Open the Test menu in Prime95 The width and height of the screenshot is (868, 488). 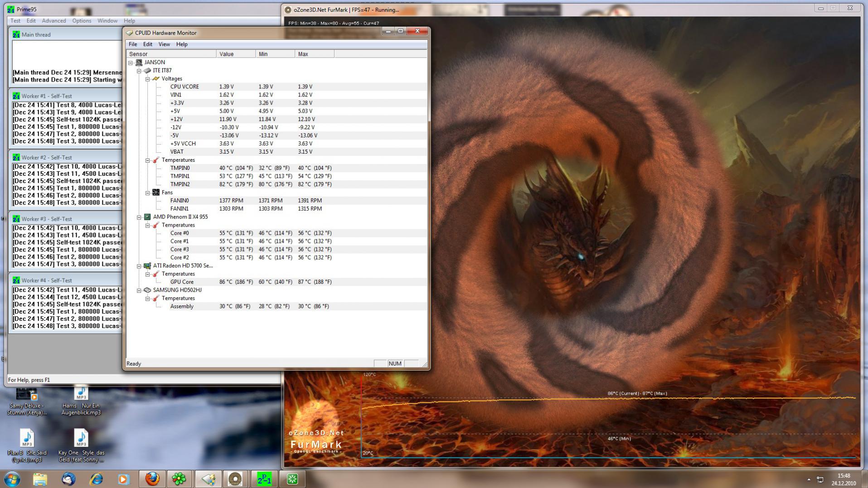pyautogui.click(x=15, y=21)
